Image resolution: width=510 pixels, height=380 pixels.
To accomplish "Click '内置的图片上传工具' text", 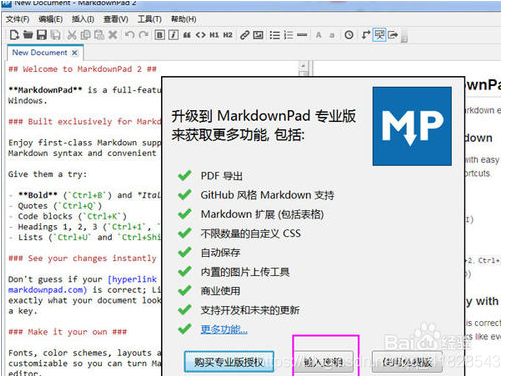I will click(x=245, y=272).
